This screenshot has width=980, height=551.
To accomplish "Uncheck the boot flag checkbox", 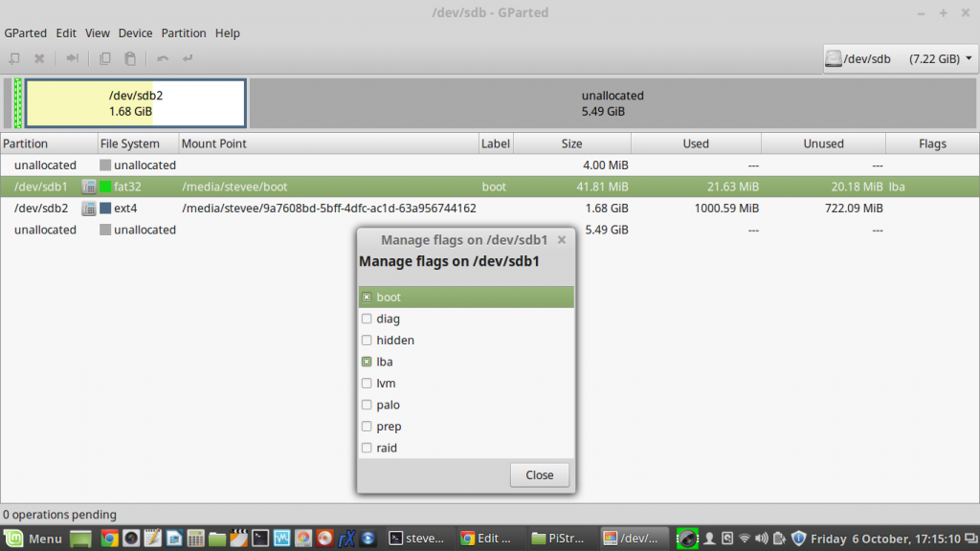I will point(367,298).
